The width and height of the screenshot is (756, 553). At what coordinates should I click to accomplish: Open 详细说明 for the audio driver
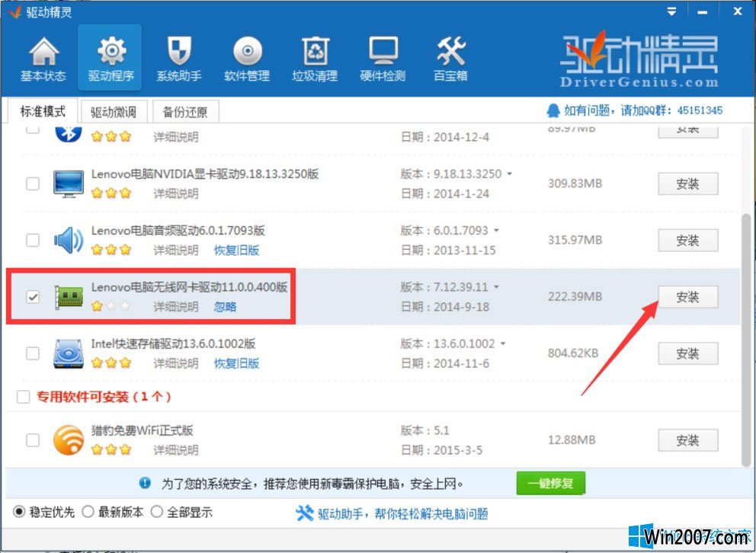[x=175, y=250]
